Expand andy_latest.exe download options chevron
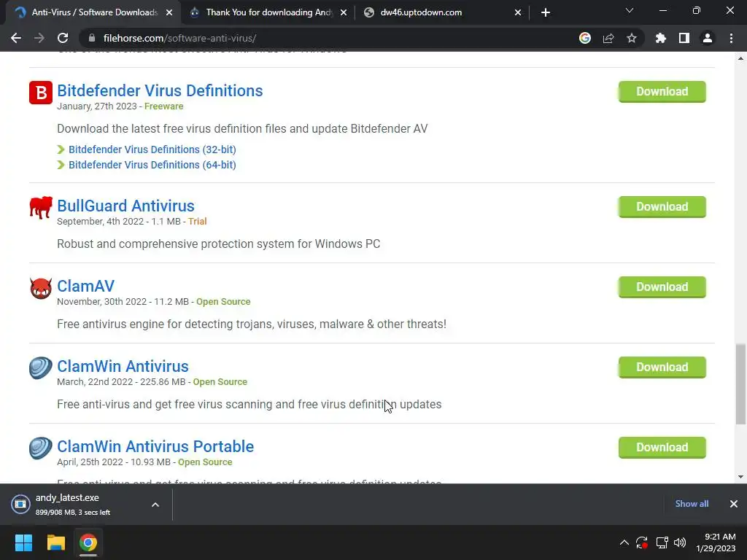747x560 pixels. (155, 505)
